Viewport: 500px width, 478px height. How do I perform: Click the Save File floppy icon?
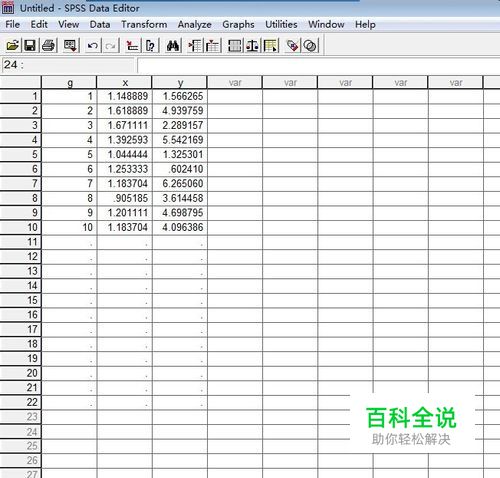[x=30, y=45]
